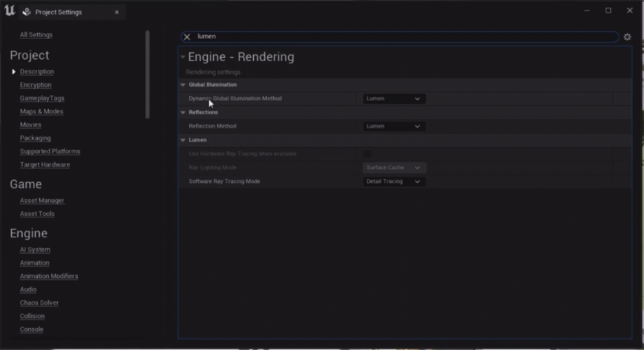
Task: Open Asset Tools settings
Action: point(37,214)
